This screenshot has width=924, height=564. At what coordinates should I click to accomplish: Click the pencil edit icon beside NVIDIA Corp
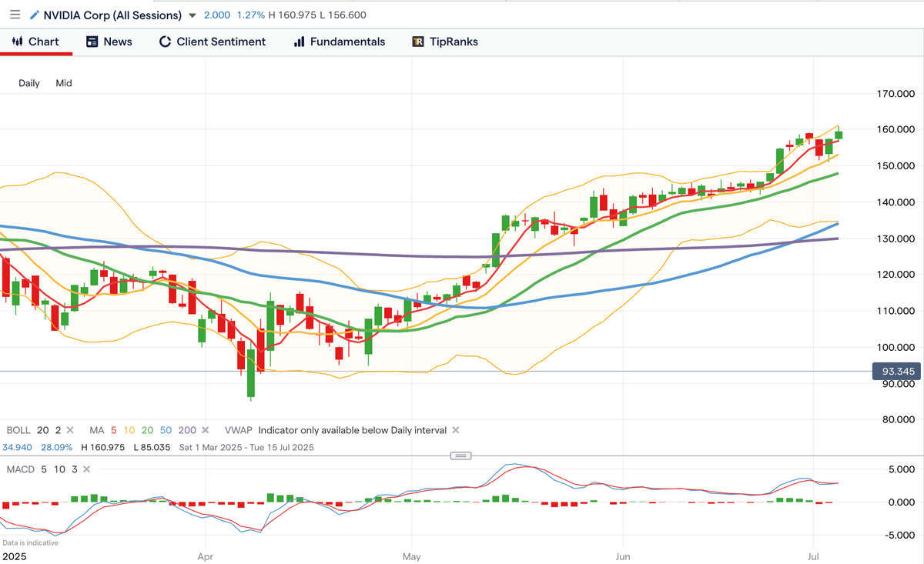35,15
